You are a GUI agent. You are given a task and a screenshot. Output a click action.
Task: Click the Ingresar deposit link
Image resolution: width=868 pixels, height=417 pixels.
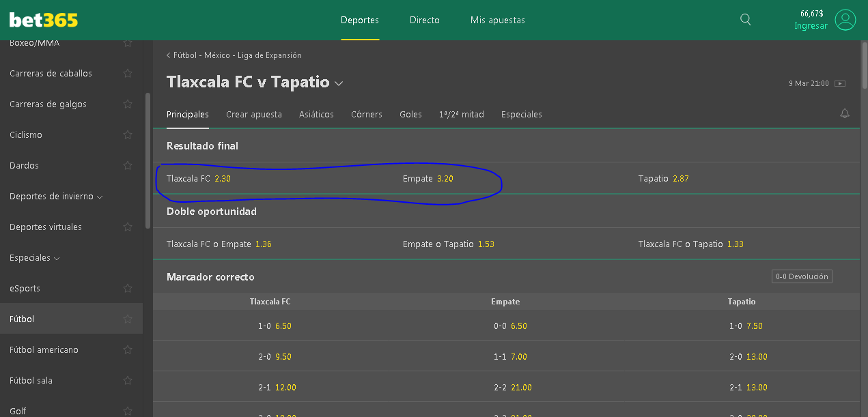[x=811, y=26]
